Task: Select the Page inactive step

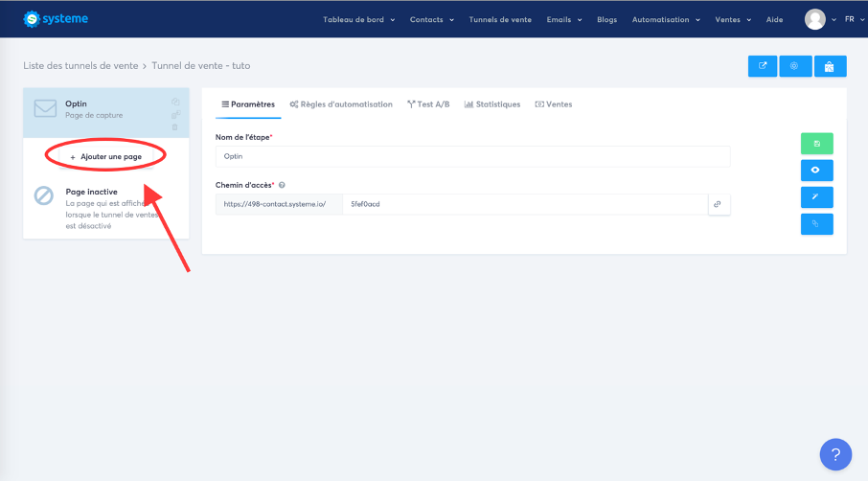Action: pos(105,208)
